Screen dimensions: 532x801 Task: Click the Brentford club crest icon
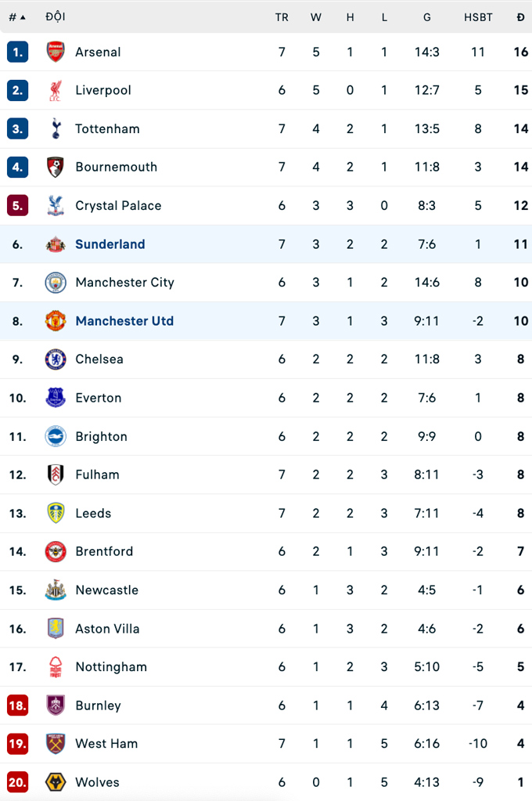(56, 552)
